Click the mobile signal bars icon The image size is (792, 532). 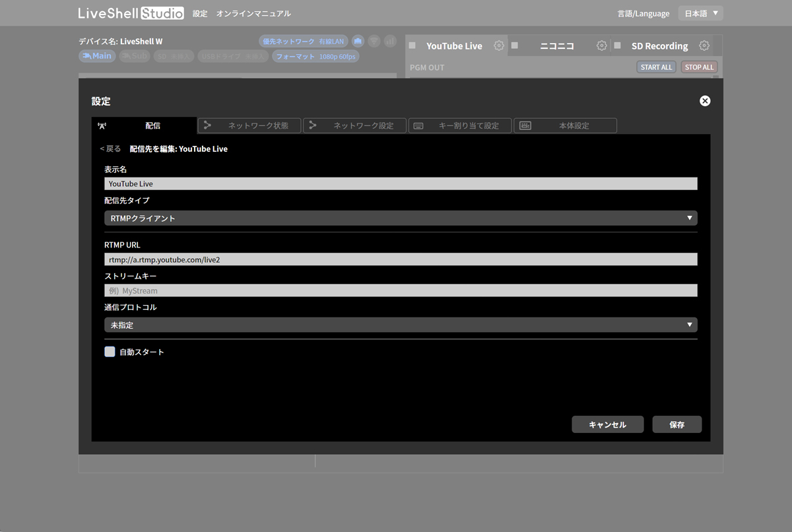pyautogui.click(x=390, y=42)
